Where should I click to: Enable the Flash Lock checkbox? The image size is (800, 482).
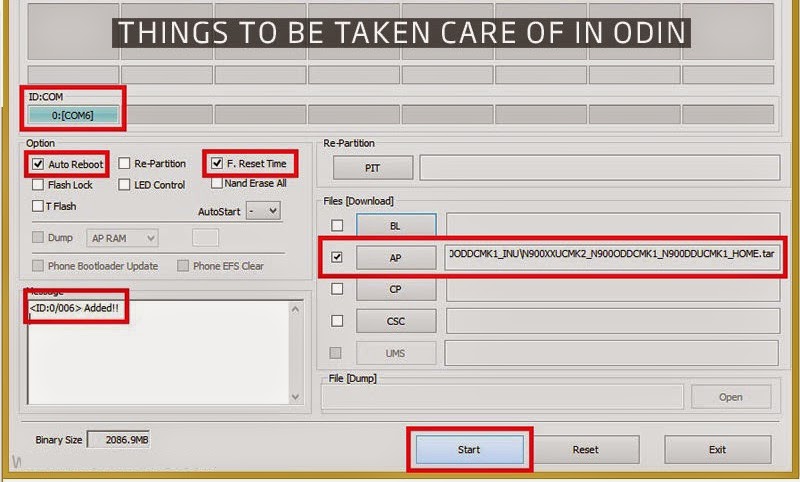[x=38, y=185]
